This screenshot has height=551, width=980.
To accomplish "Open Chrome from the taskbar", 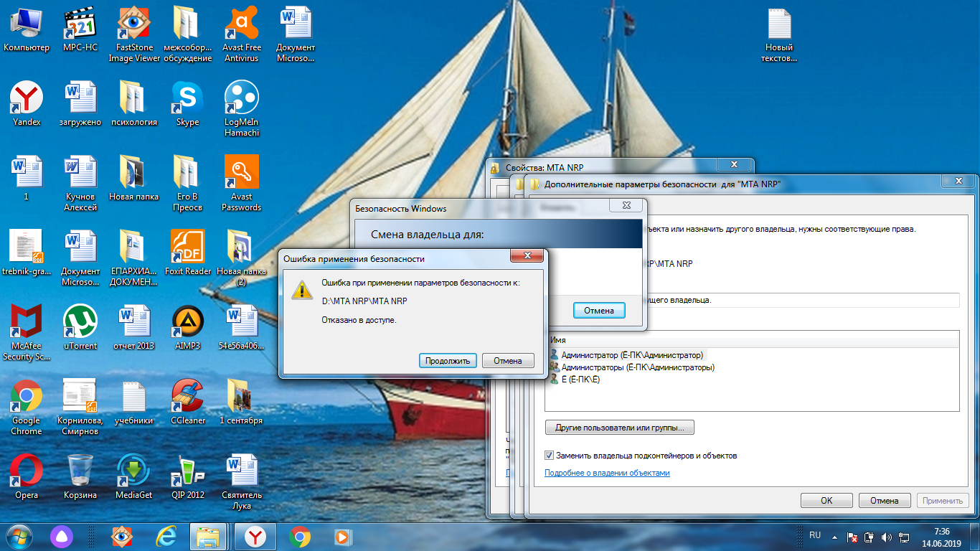I will click(300, 537).
